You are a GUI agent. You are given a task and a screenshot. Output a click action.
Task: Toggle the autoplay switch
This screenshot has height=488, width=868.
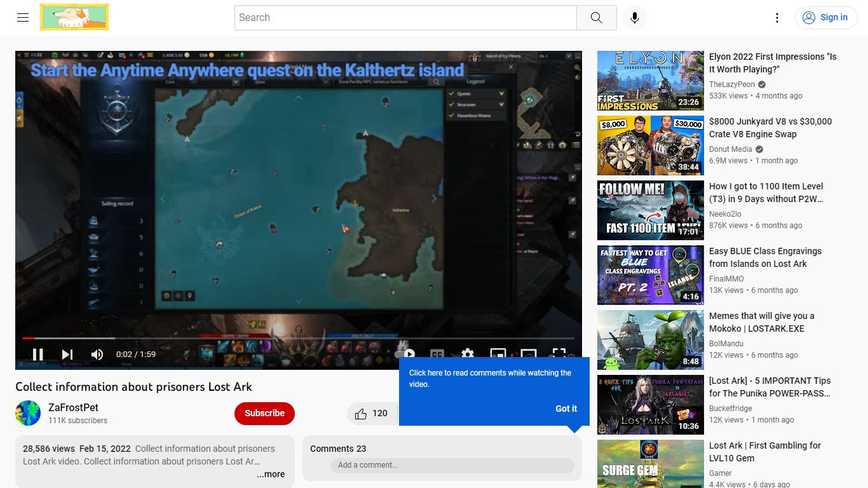(x=405, y=354)
